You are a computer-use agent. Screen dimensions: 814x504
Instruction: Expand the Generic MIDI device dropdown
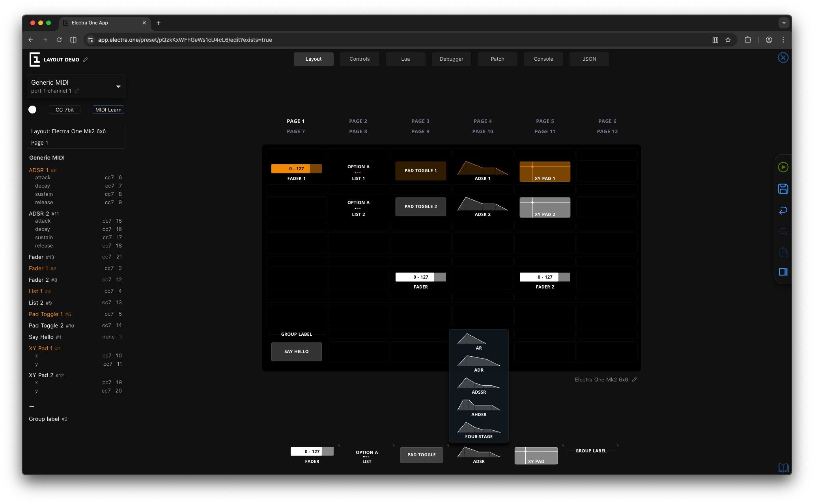(x=118, y=86)
